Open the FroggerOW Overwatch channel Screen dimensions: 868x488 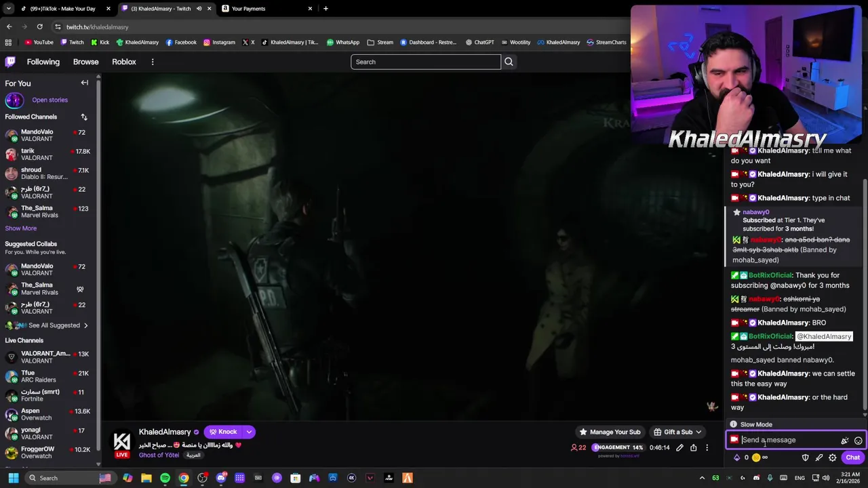pos(47,452)
